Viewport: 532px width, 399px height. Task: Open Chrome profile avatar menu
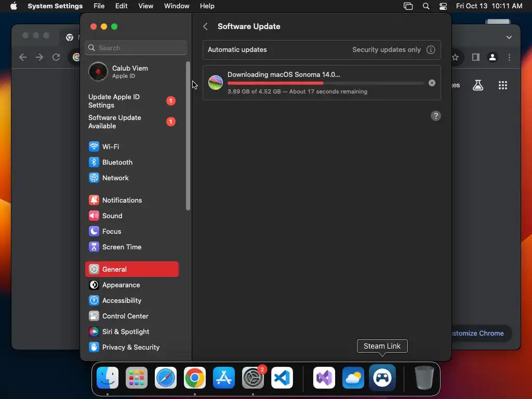tap(493, 57)
